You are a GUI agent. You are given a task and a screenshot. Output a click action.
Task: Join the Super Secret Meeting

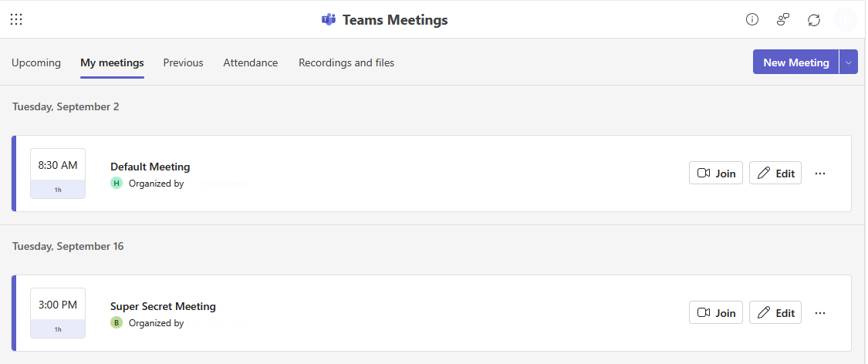[716, 312]
